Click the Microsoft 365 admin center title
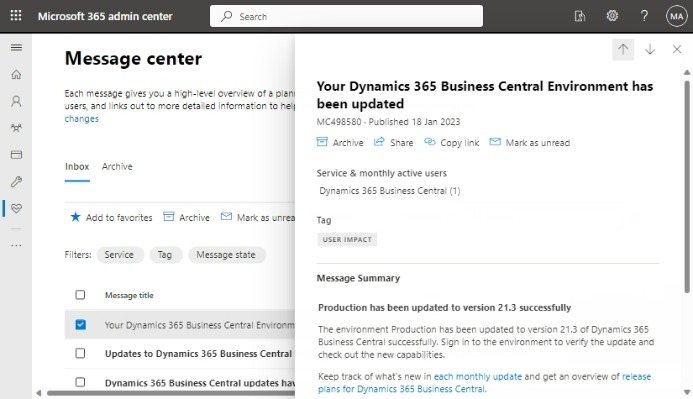Screen dimensions: 693x399 coord(105,16)
